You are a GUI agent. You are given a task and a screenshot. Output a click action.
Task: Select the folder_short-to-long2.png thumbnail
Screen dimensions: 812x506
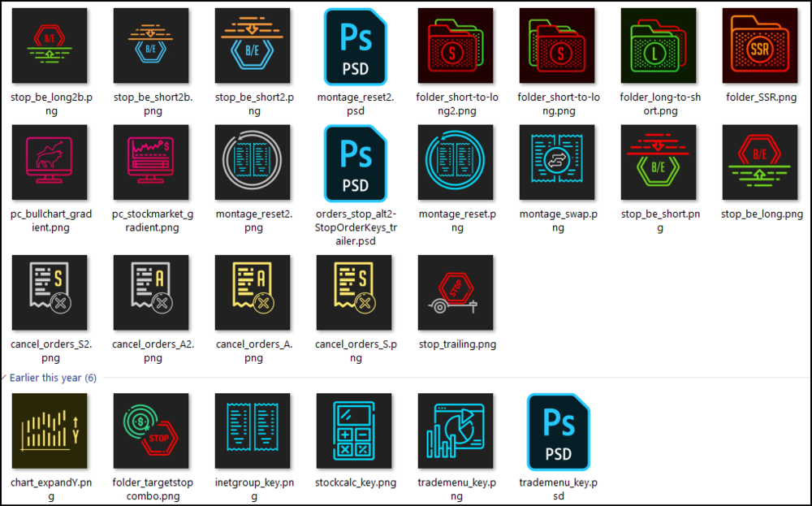coord(456,46)
